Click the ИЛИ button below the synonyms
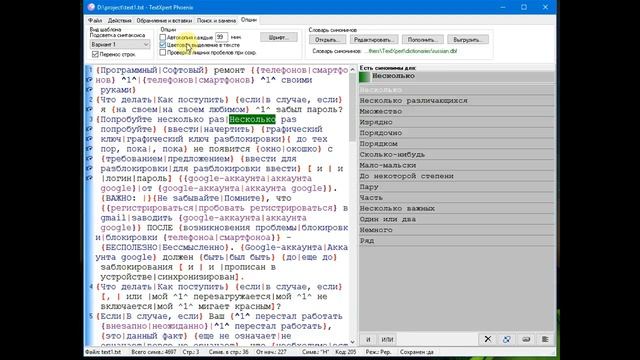 pos(387,339)
